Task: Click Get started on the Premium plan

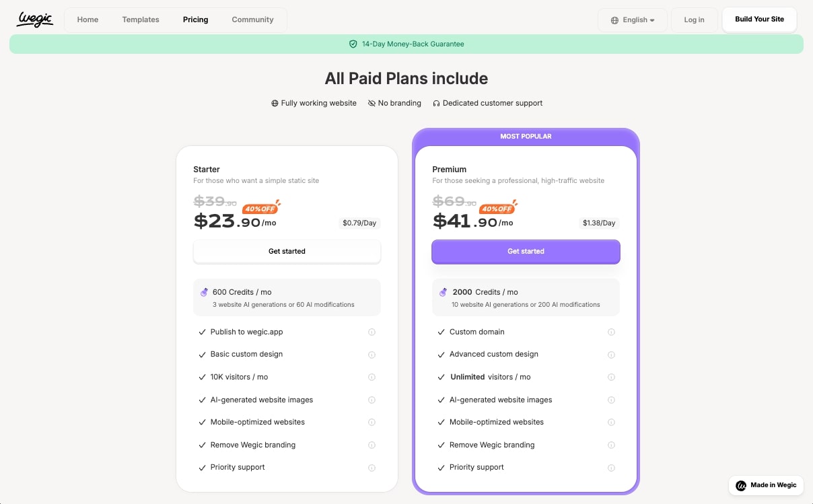Action: [x=526, y=251]
